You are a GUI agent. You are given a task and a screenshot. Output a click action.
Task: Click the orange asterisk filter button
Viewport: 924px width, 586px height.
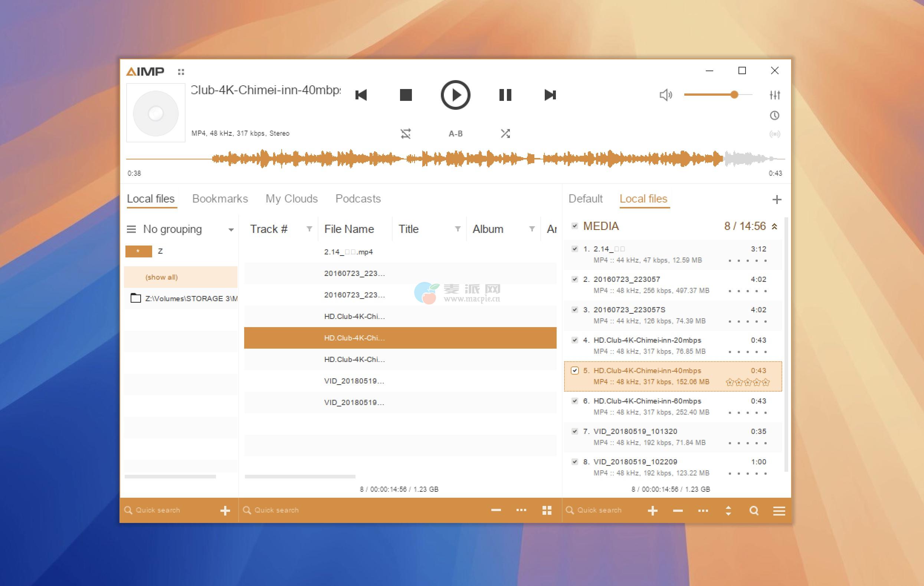[x=138, y=251]
